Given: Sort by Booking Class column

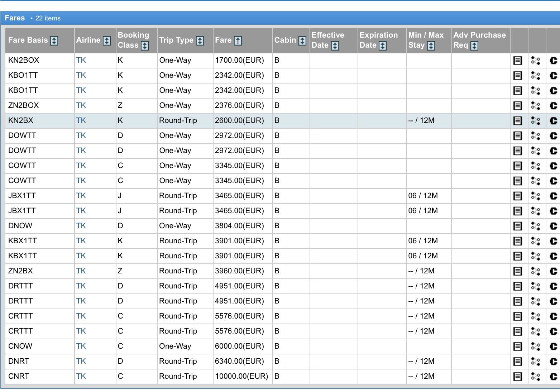Looking at the screenshot, I should (145, 46).
